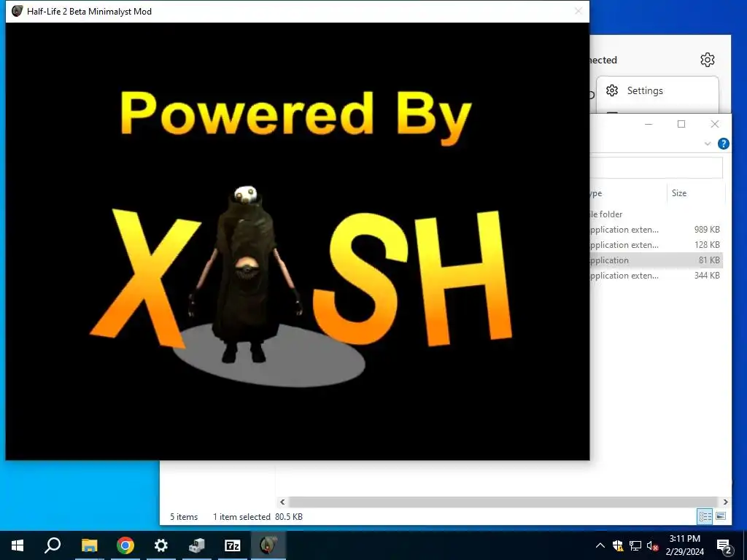Open the network tray icon

(635, 545)
